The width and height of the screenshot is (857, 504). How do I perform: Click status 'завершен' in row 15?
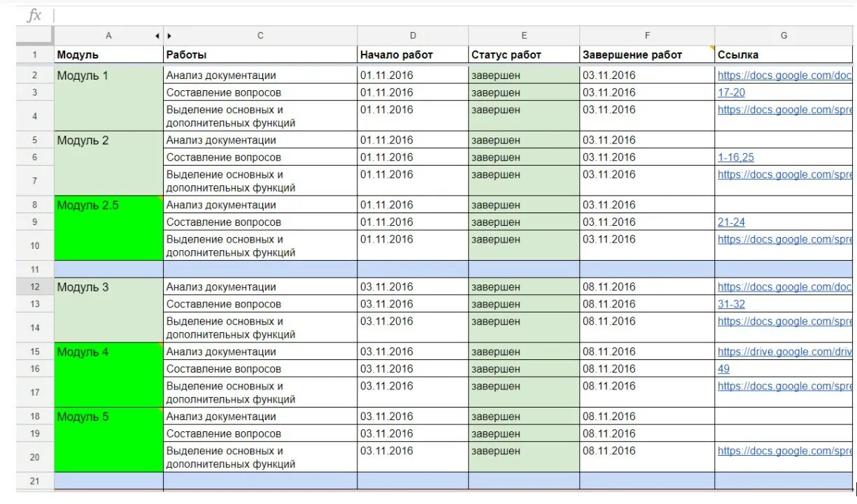coord(496,352)
